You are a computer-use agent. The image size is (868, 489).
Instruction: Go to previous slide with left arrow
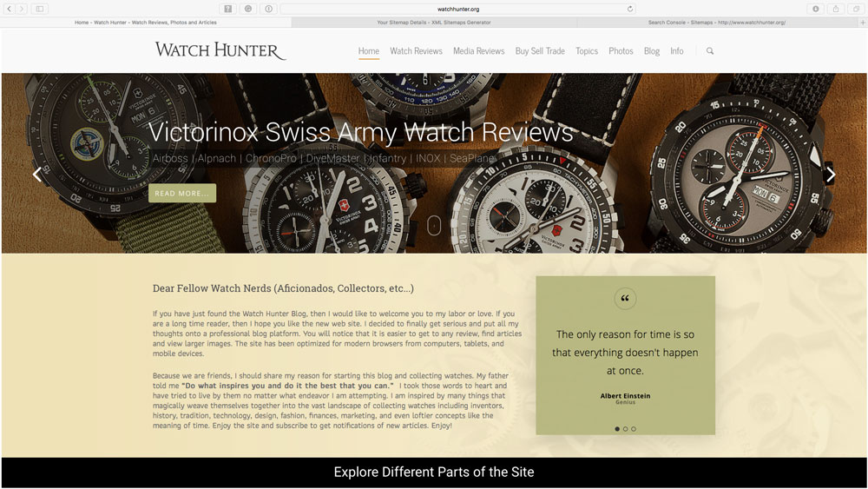click(37, 175)
